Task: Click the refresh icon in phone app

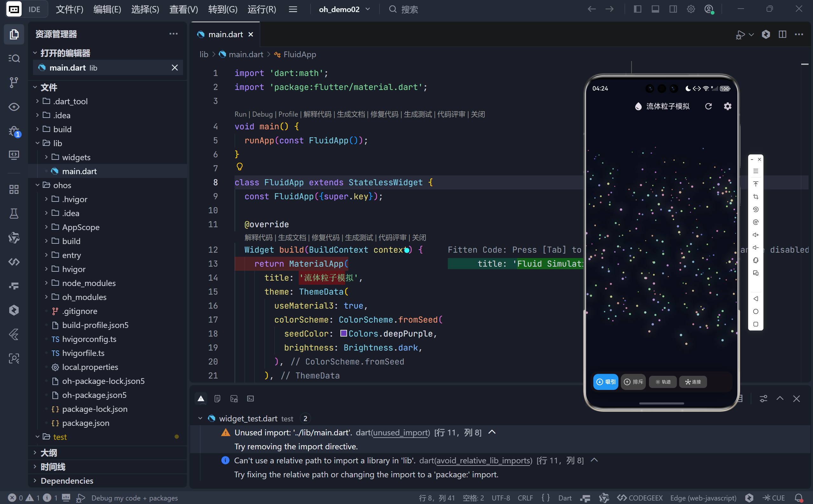Action: point(708,106)
